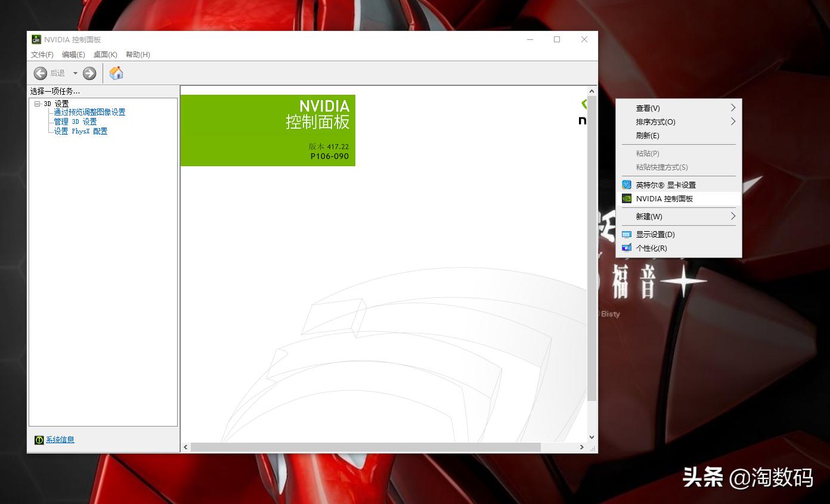The width and height of the screenshot is (830, 504).
Task: Collapse the 3D 设置 tree node
Action: (x=38, y=104)
